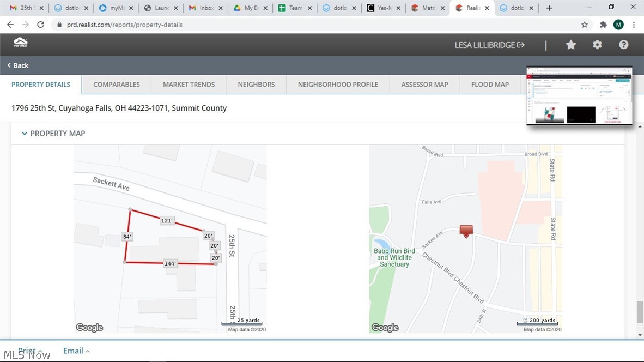Open settings gear icon in header
Screen dimensions: 644x362
tap(597, 45)
